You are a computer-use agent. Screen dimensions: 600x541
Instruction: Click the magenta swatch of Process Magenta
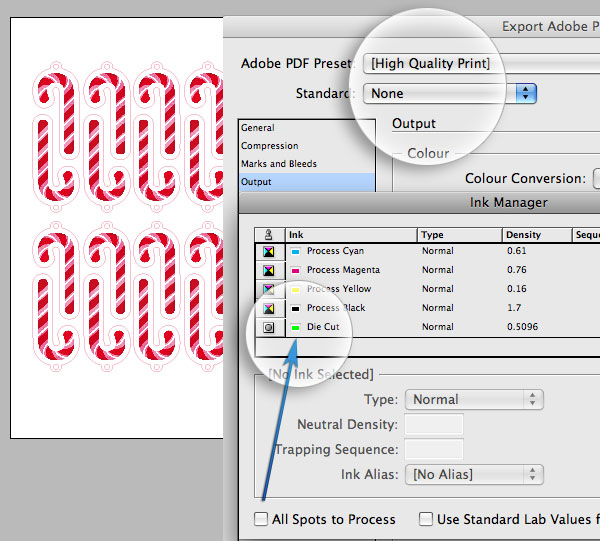click(x=297, y=270)
